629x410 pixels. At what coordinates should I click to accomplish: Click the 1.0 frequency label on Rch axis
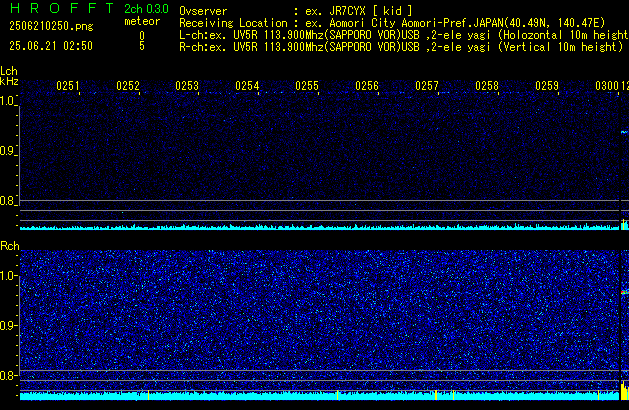[x=8, y=276]
